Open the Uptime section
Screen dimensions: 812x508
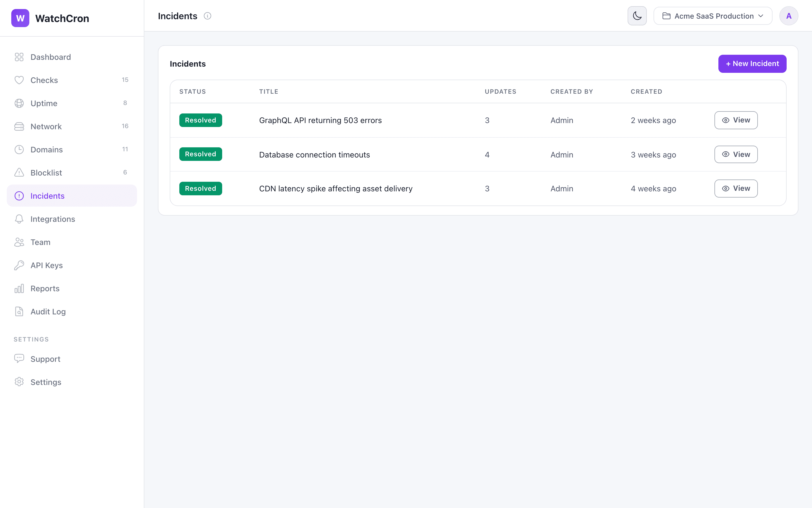[x=72, y=104]
